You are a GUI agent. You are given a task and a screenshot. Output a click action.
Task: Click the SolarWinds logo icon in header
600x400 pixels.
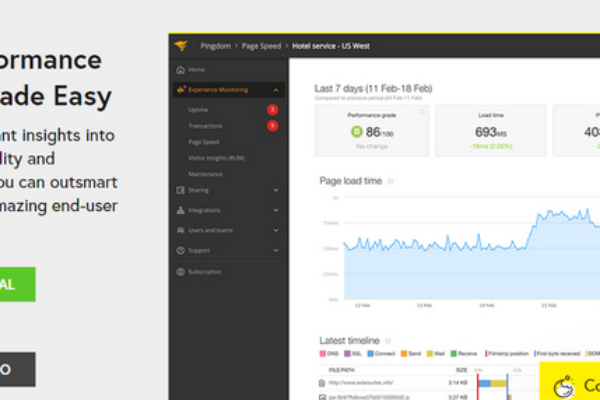(181, 46)
